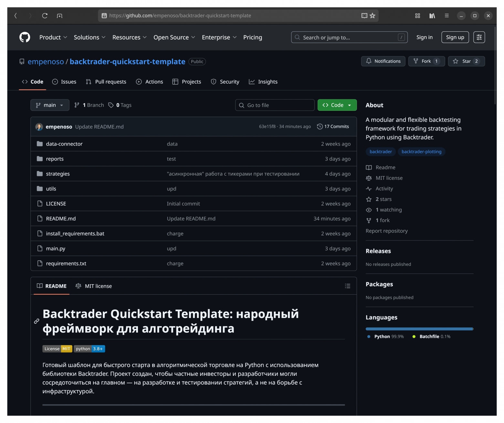
Task: Reload the page
Action: point(45,16)
